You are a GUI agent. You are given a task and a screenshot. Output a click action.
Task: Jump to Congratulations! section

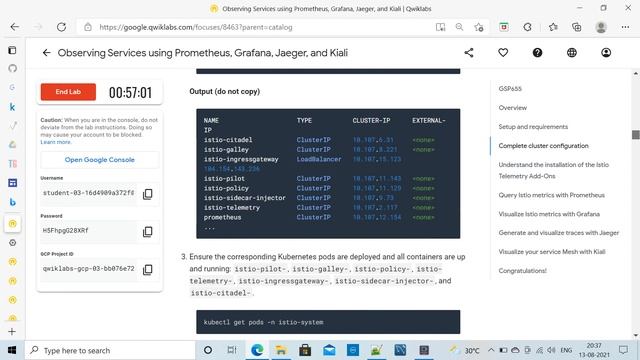point(522,271)
